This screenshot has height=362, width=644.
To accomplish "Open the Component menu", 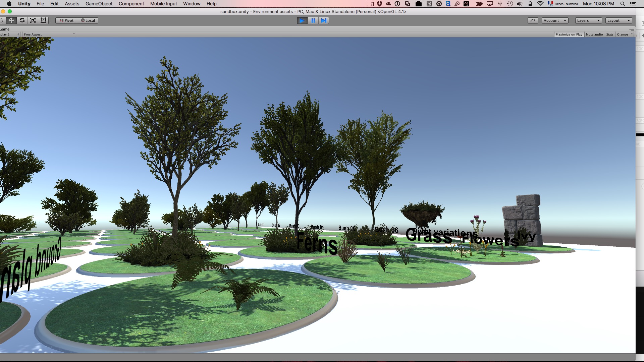I will point(131,4).
